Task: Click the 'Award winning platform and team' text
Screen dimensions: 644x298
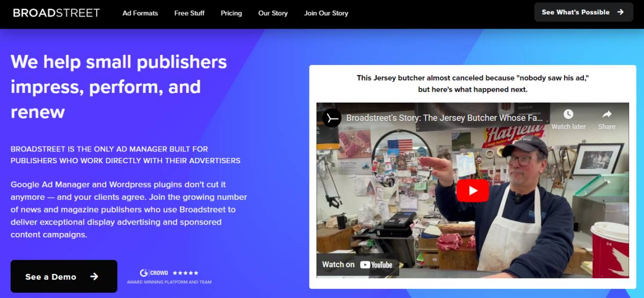Action: click(169, 282)
